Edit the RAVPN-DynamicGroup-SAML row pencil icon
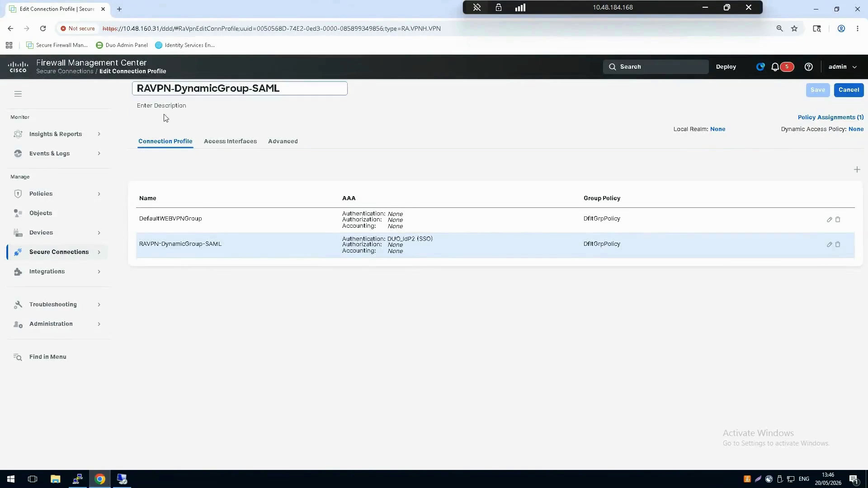Viewport: 868px width, 488px height. [830, 244]
